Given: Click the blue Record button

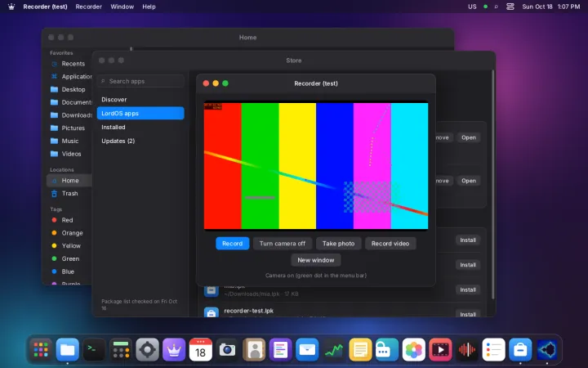Looking at the screenshot, I should pos(233,244).
